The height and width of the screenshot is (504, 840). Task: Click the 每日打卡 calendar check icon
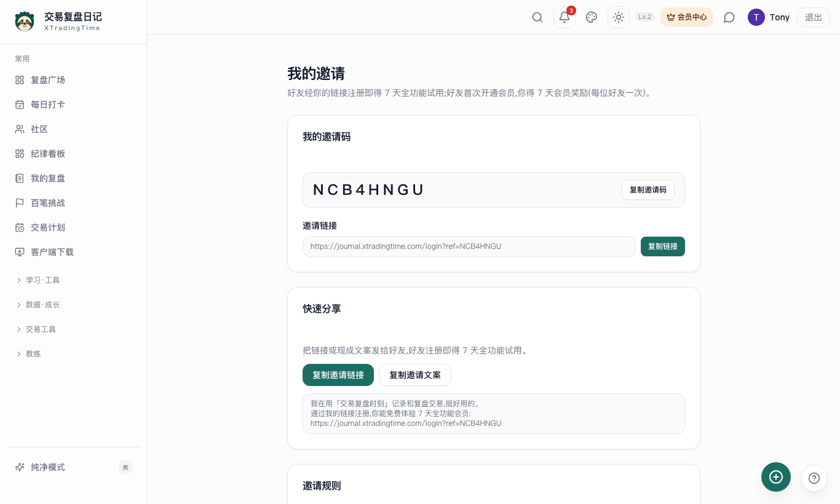tap(20, 104)
